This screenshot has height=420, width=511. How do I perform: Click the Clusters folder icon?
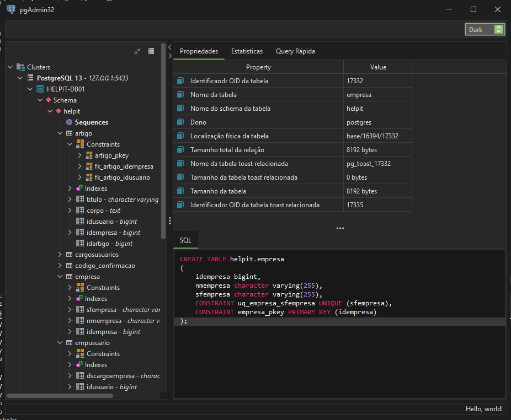click(x=21, y=67)
